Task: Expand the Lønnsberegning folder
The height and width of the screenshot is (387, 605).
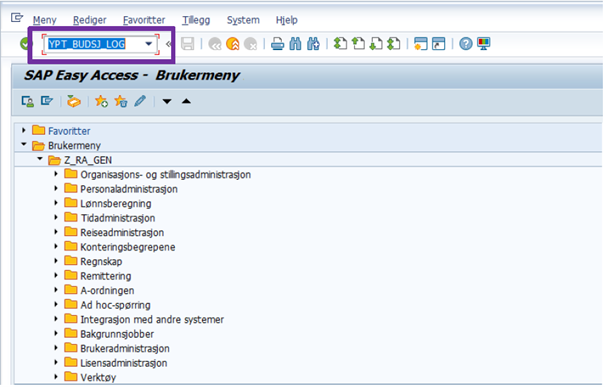Action: pyautogui.click(x=56, y=203)
